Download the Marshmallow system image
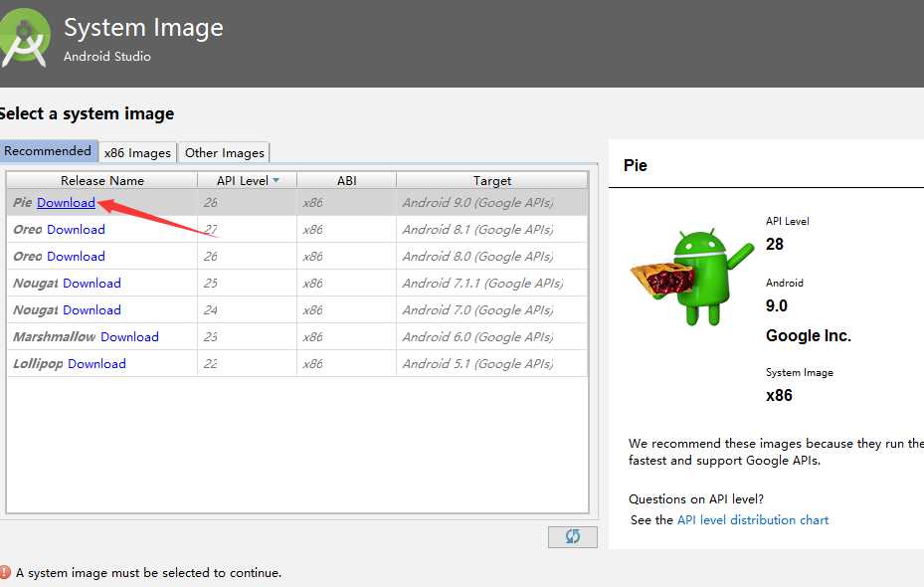 click(x=129, y=336)
